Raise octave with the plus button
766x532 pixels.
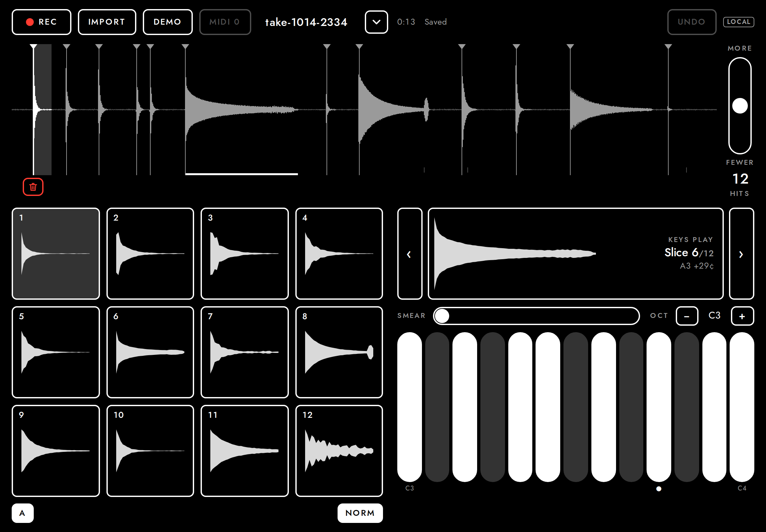(x=742, y=316)
